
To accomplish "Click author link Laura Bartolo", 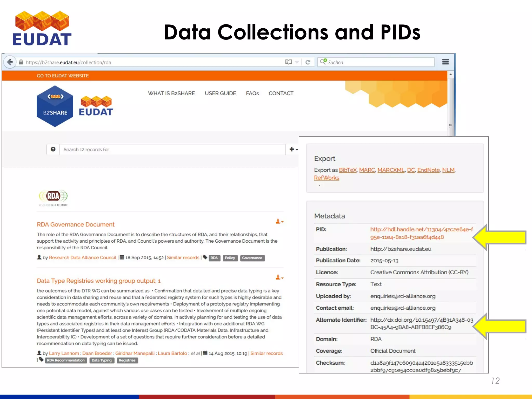I will (172, 353).
